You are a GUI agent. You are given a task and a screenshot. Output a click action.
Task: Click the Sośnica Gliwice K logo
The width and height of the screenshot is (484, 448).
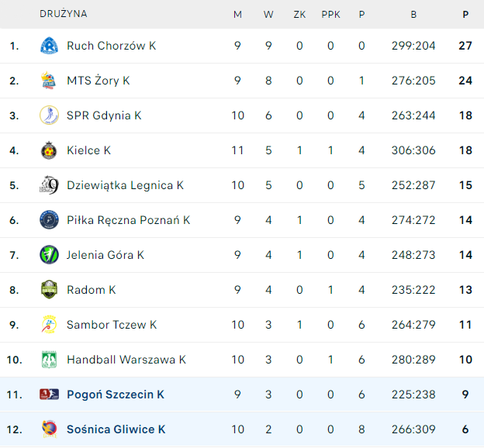pyautogui.click(x=49, y=429)
